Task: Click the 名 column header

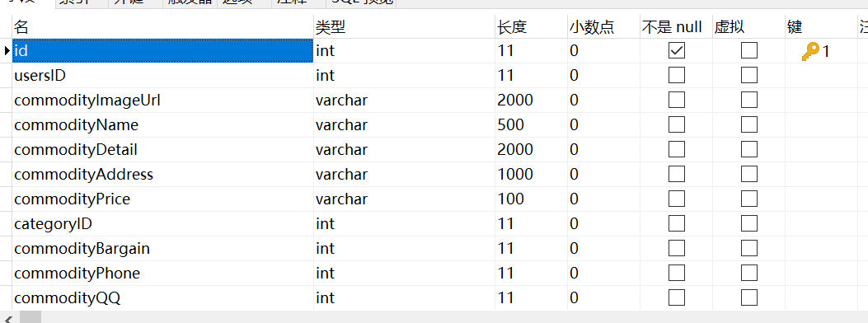Action: (x=162, y=26)
